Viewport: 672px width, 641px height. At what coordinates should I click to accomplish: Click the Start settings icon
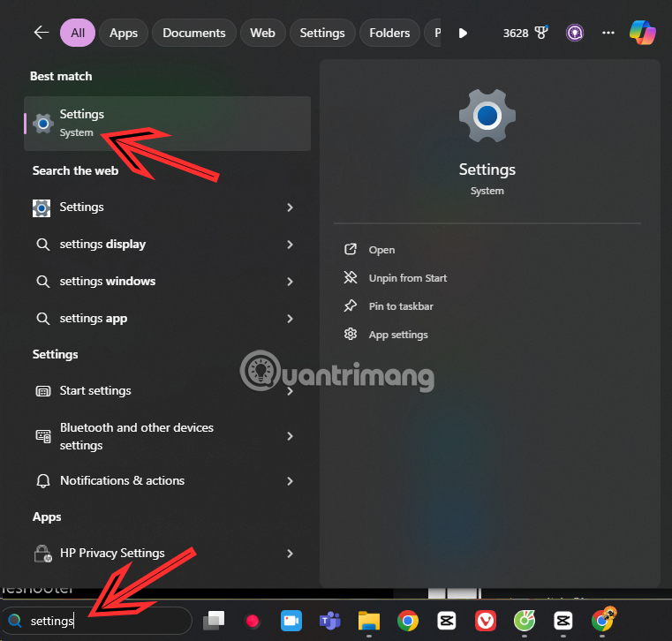pyautogui.click(x=43, y=391)
